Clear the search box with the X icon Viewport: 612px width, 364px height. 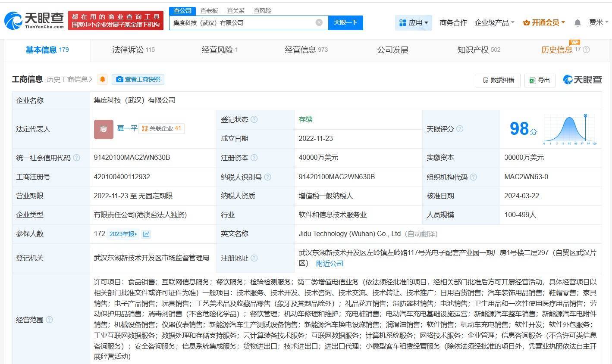click(x=319, y=22)
